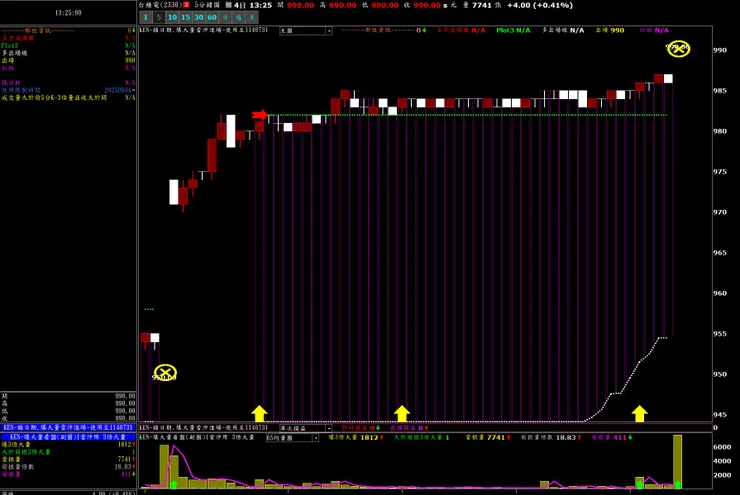Click the 955 label on price axis
Image resolution: width=740 pixels, height=495 pixels.
(x=720, y=334)
